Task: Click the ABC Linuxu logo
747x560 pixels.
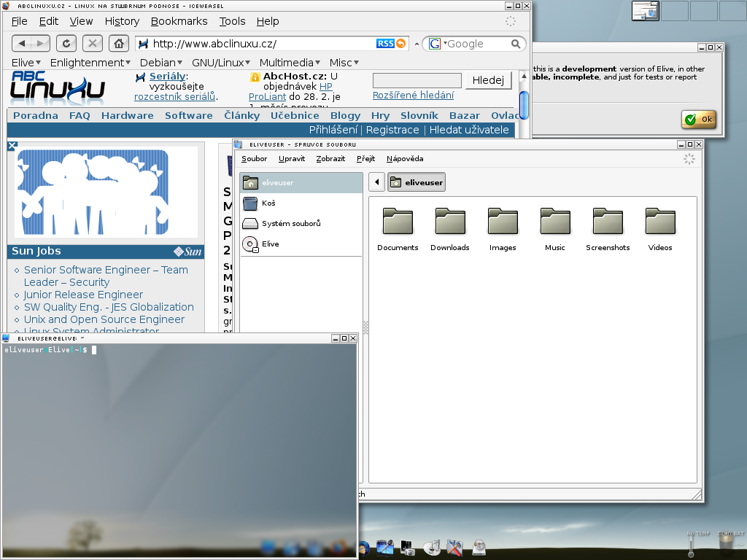Action: click(58, 88)
